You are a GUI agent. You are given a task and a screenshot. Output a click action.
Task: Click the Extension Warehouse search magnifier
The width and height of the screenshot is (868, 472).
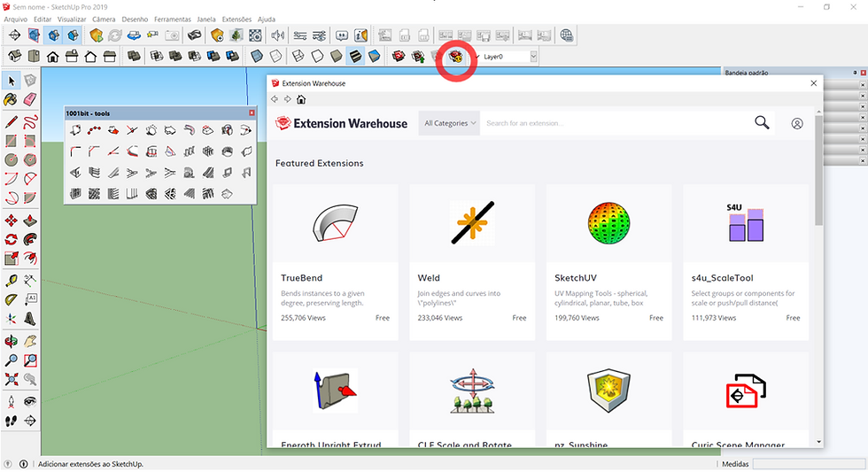[x=763, y=122]
